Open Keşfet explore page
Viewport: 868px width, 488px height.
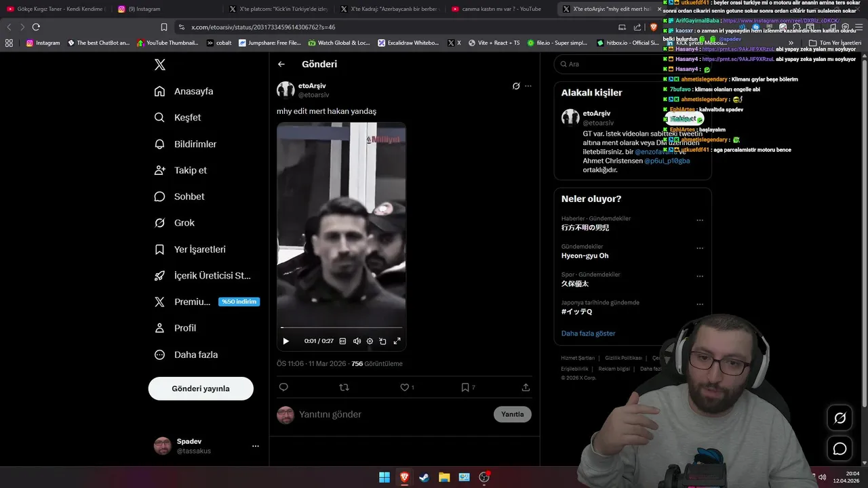click(x=178, y=117)
